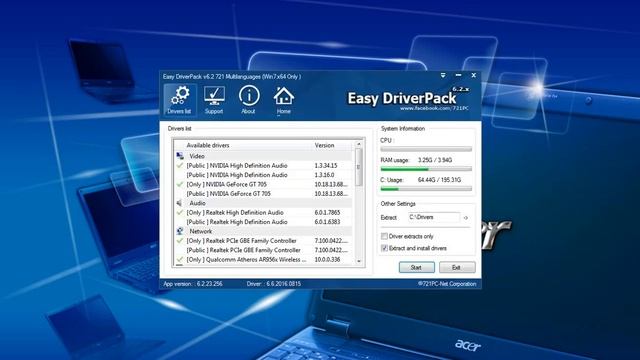The width and height of the screenshot is (640, 360).
Task: Select the Network category row label
Action: (x=200, y=231)
